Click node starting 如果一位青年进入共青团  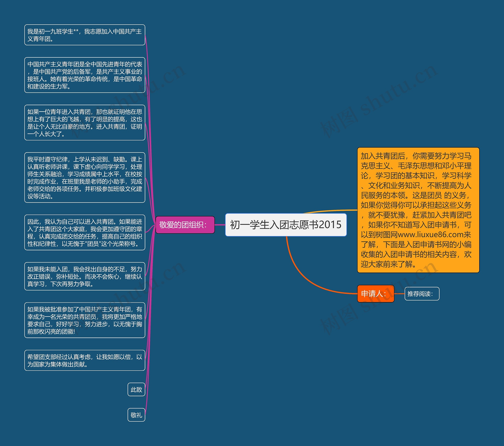pos(85,123)
